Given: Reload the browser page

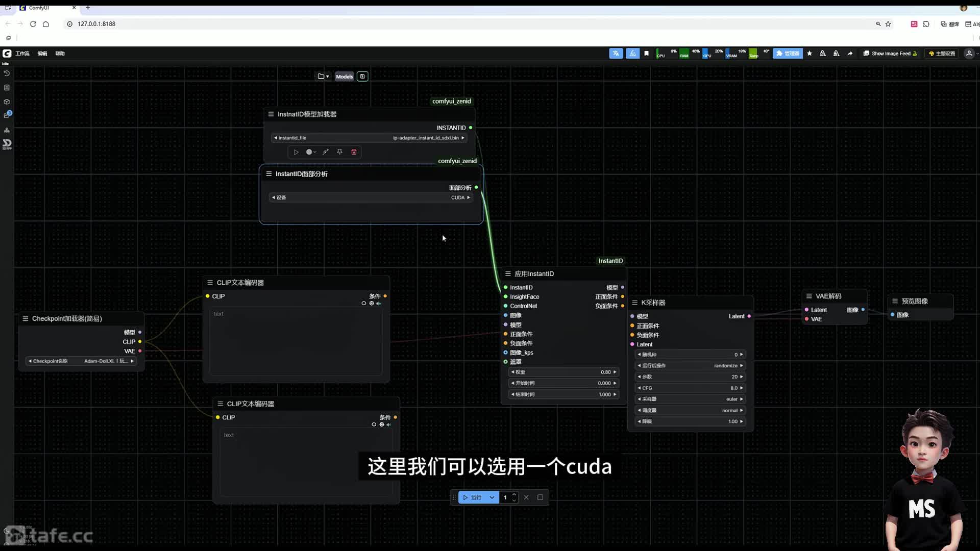Looking at the screenshot, I should click(33, 24).
